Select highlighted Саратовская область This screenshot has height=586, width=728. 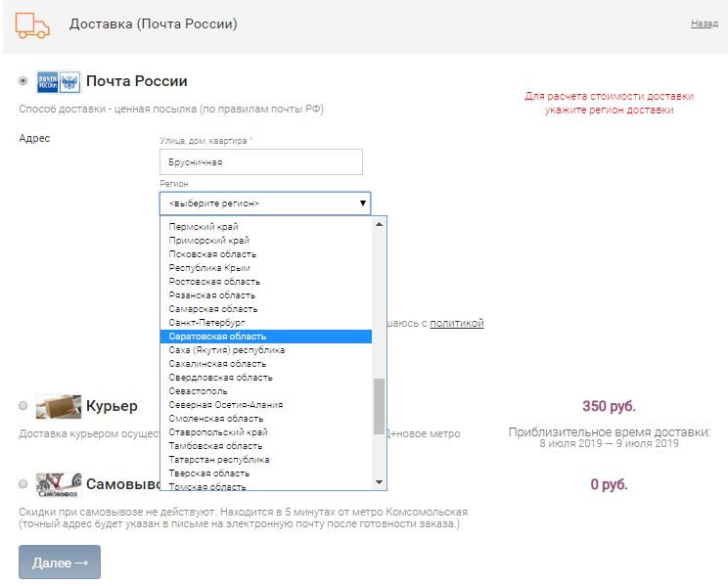coord(265,337)
